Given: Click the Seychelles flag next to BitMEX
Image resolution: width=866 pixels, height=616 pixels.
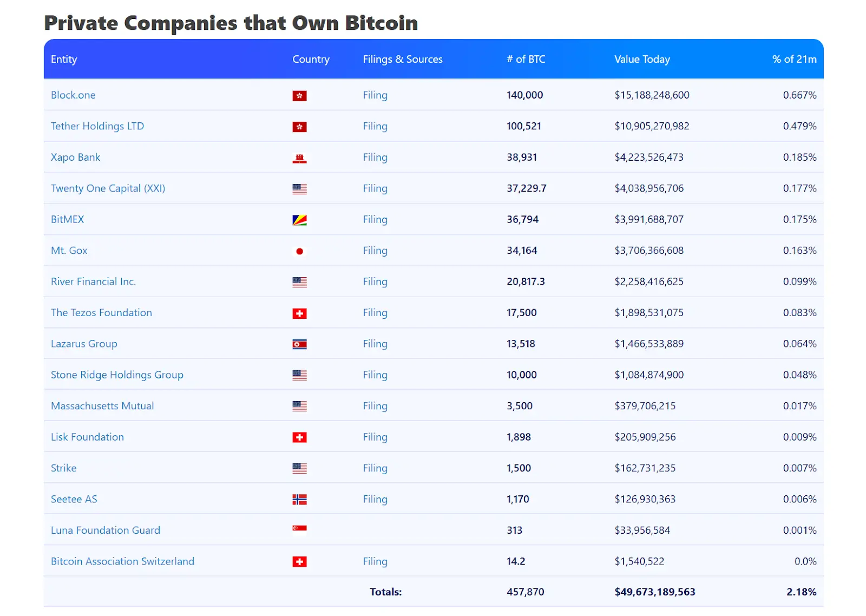Looking at the screenshot, I should point(299,220).
